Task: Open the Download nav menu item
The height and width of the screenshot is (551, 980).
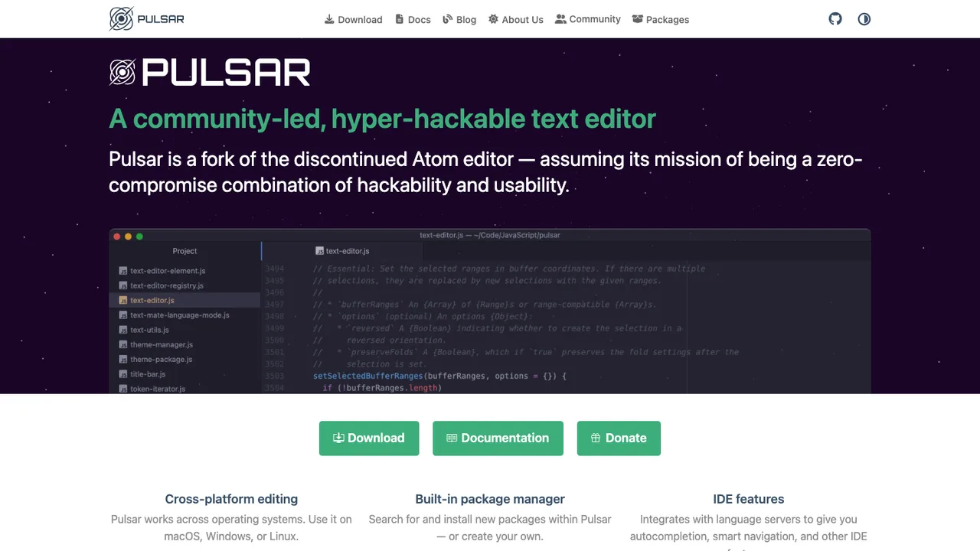Action: click(x=353, y=19)
